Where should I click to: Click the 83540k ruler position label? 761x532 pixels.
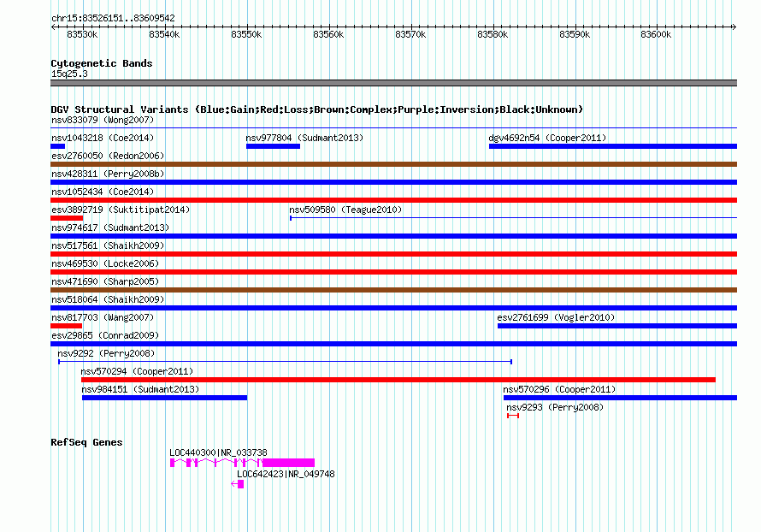click(164, 34)
